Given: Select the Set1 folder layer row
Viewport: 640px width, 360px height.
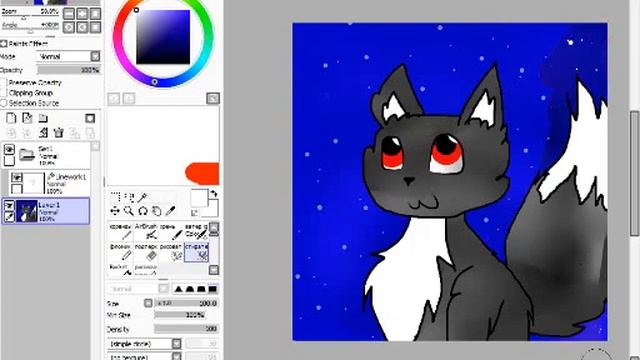Looking at the screenshot, I should tap(46, 156).
